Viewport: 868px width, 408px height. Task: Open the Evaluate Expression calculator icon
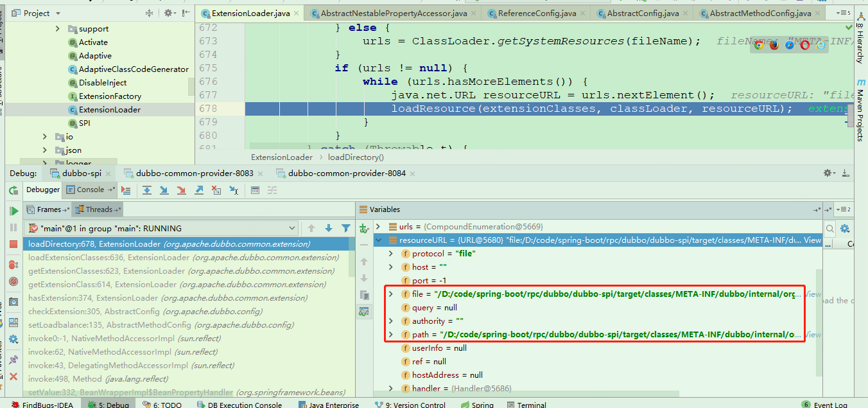coord(256,190)
